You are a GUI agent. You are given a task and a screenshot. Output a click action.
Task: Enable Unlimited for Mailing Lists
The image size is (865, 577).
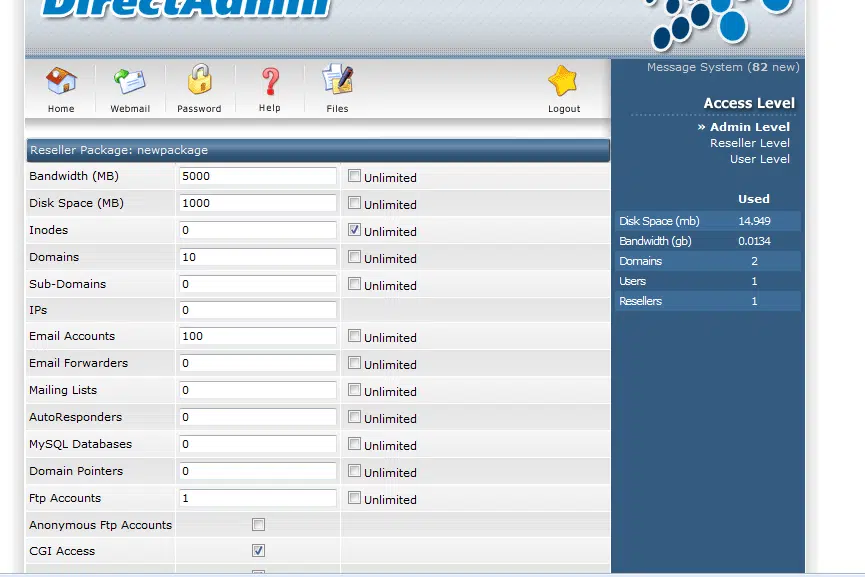pyautogui.click(x=354, y=390)
